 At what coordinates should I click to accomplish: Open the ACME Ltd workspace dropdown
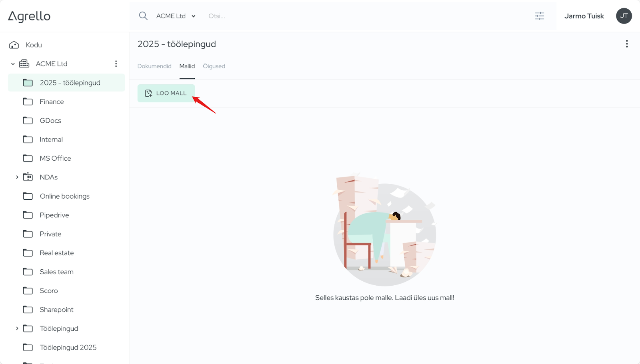[176, 16]
